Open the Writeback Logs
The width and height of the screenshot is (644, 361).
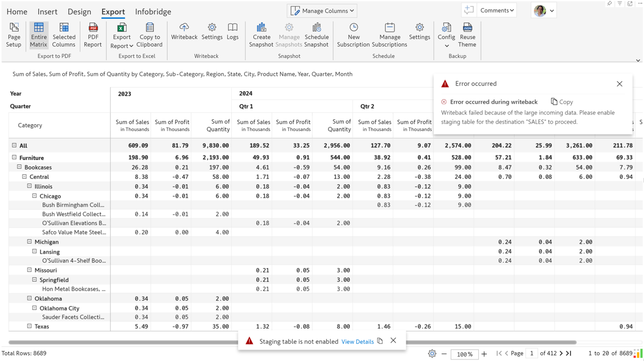tap(232, 32)
